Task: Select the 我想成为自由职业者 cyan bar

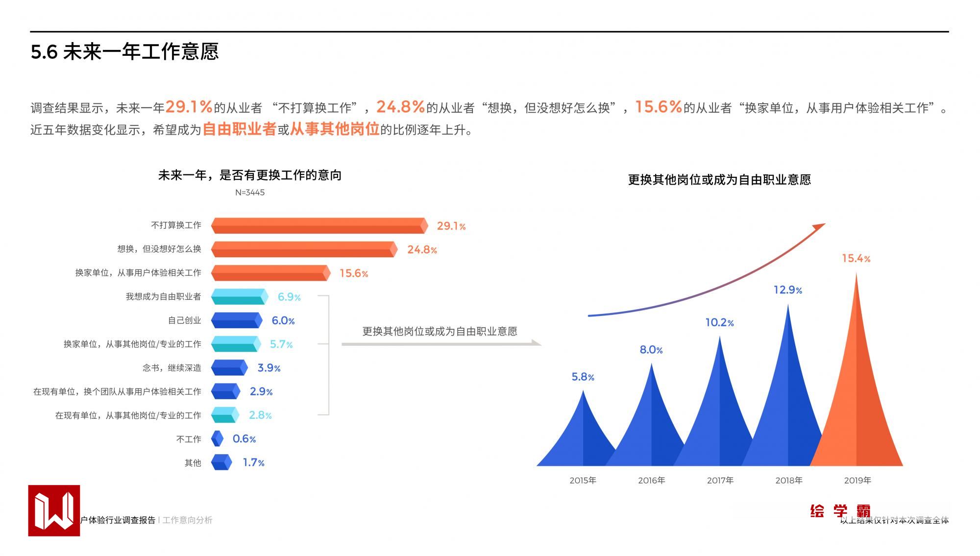Action: click(240, 297)
